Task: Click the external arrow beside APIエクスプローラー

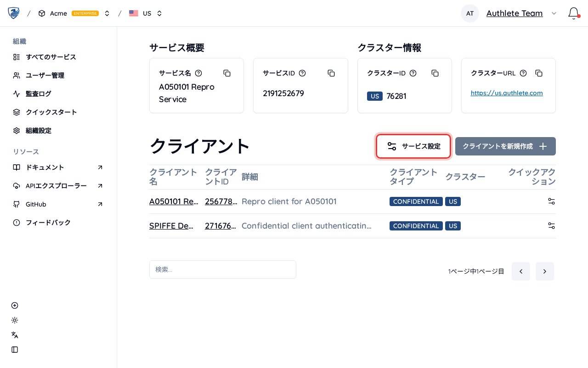Action: [x=100, y=186]
